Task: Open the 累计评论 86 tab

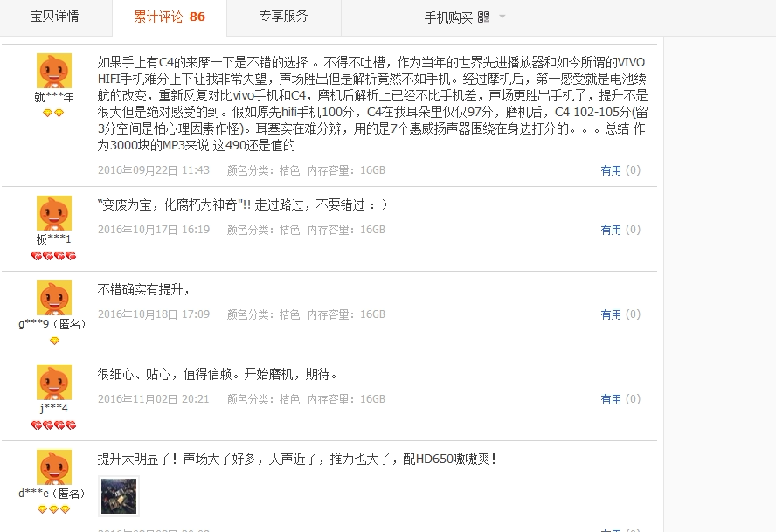Action: click(170, 17)
